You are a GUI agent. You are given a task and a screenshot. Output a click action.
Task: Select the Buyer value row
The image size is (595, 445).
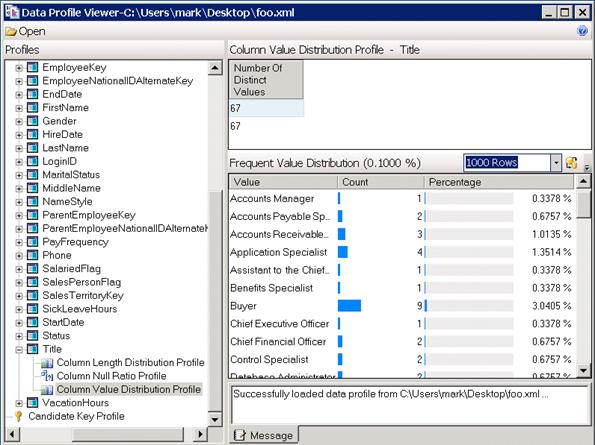coord(401,306)
